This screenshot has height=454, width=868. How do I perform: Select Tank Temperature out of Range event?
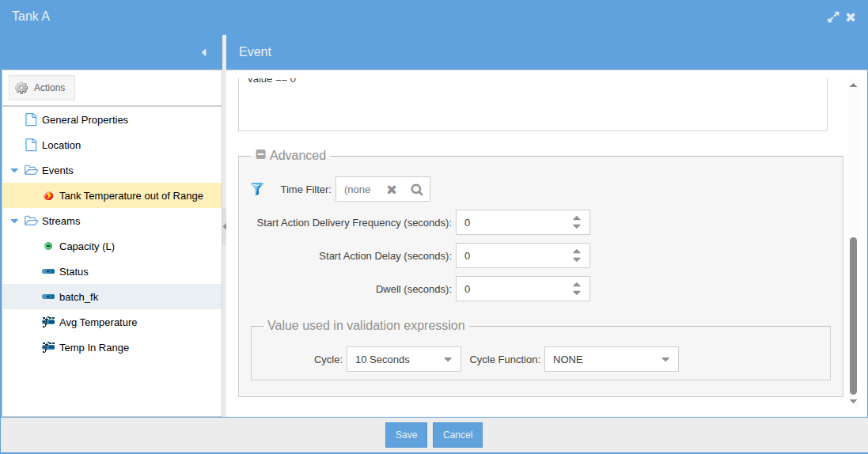click(112, 195)
